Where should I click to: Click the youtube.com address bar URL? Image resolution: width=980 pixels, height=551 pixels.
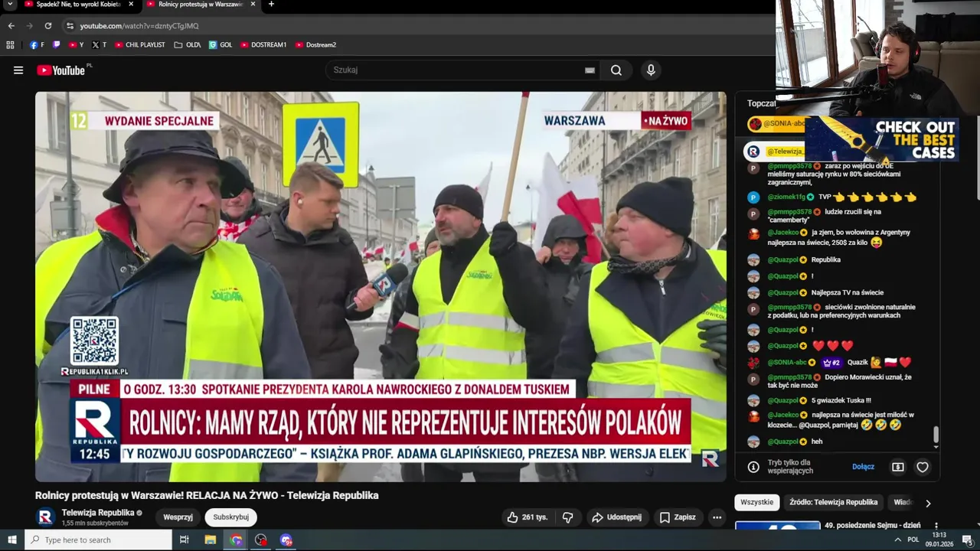(139, 25)
